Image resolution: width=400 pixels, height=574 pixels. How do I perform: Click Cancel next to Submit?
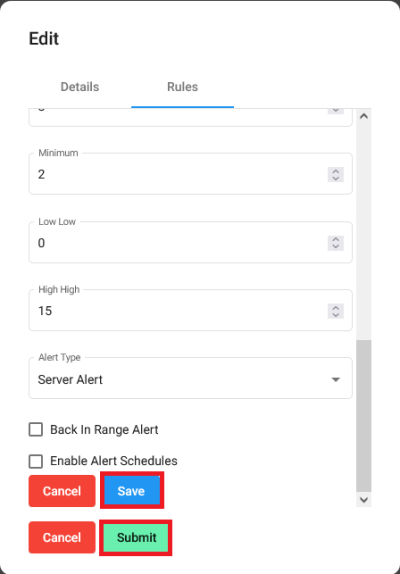point(62,537)
